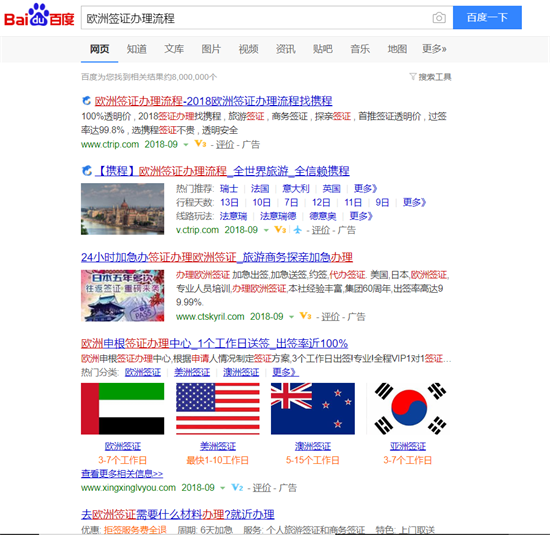This screenshot has width=550, height=535.
Task: Click the United States flag image
Action: click(x=218, y=409)
